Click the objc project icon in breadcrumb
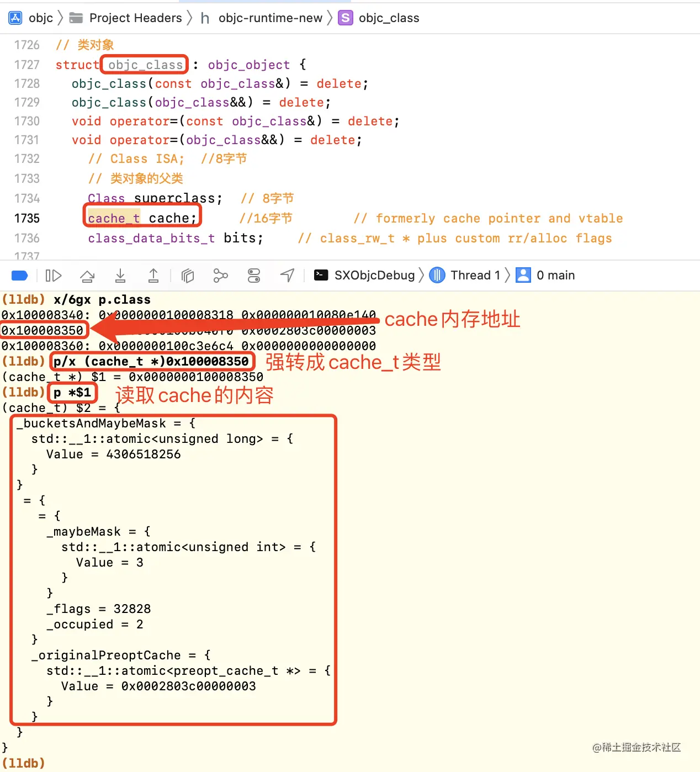This screenshot has height=772, width=700. click(x=15, y=18)
